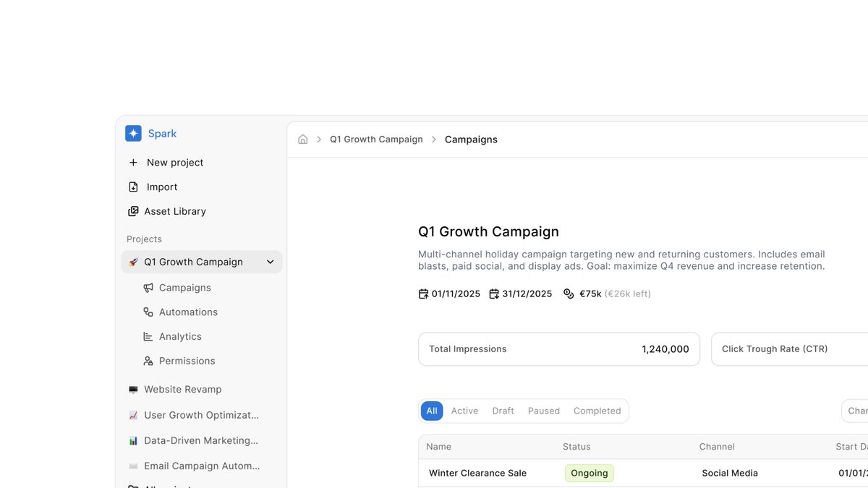Click the rocket icon for Q1 Growth Campaign
The width and height of the screenshot is (868, 488).
(x=133, y=262)
